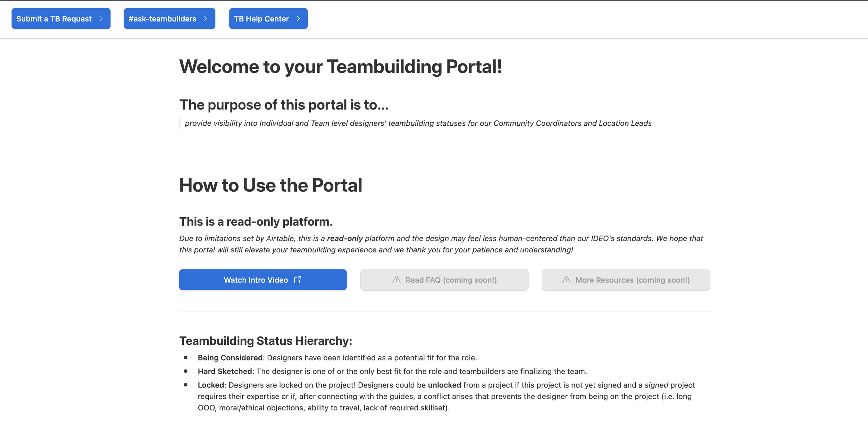Viewport: 868px width, 442px height.
Task: Click the Welcome to your Teambuilding Portal heading
Action: (340, 67)
